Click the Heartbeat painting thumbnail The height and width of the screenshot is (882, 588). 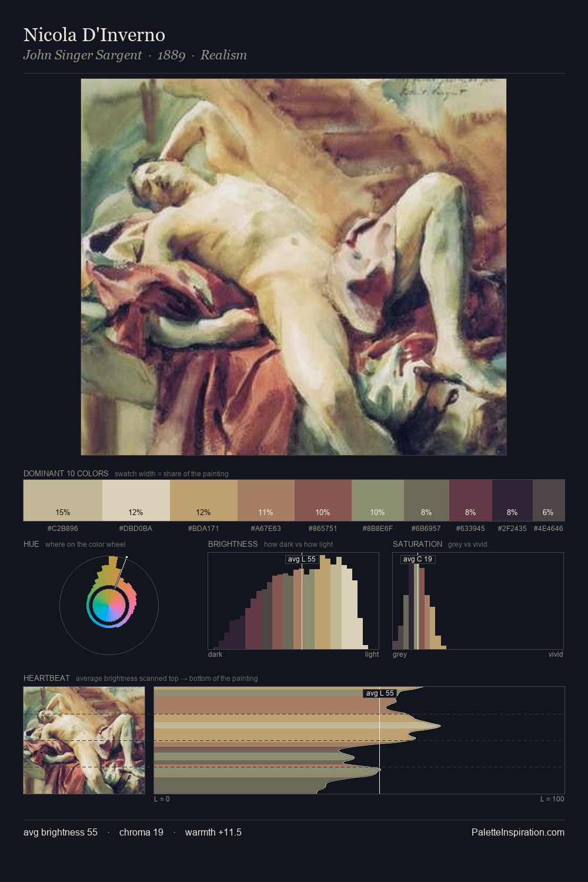tap(84, 740)
